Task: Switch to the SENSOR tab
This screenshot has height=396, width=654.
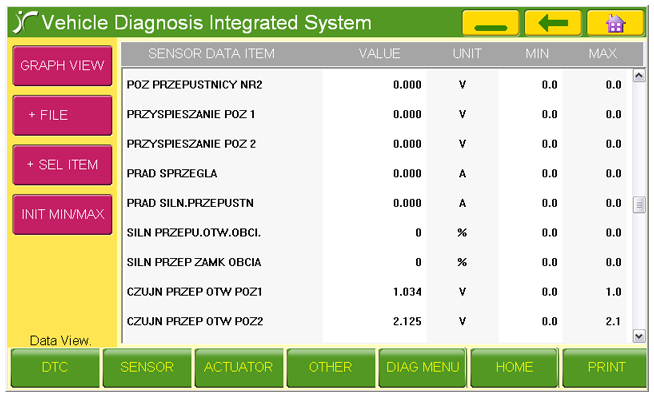Action: click(x=147, y=368)
